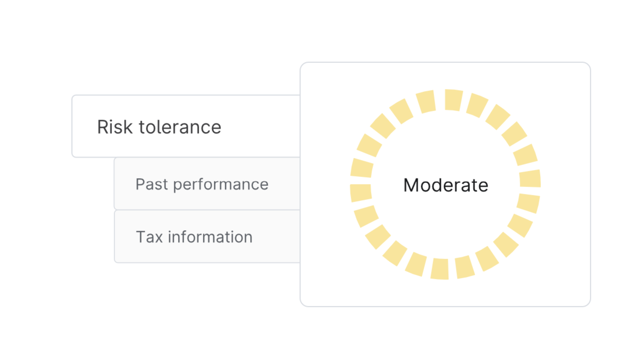This screenshot has height=364, width=640.
Task: Click the word tolerance in first tab
Action: pyautogui.click(x=180, y=127)
